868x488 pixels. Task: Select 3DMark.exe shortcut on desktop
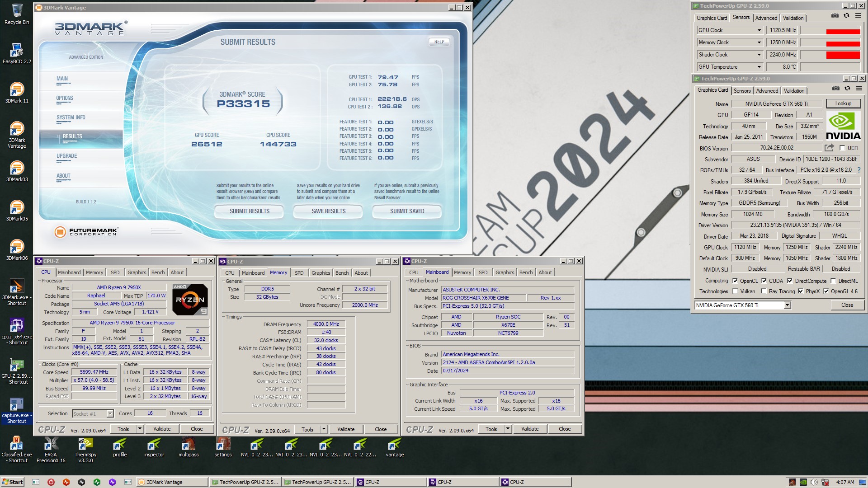coord(17,292)
